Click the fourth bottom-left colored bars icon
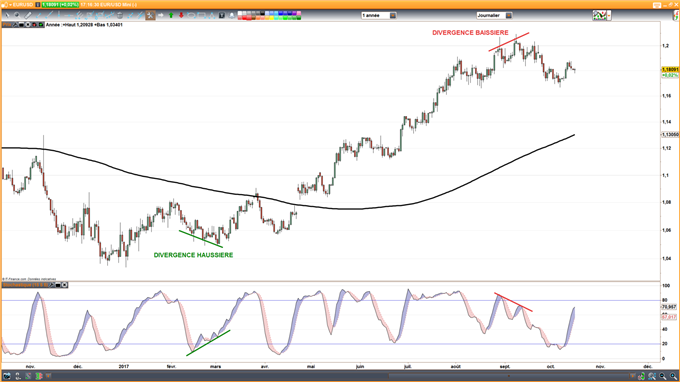Image resolution: width=680 pixels, height=382 pixels. click(39, 376)
